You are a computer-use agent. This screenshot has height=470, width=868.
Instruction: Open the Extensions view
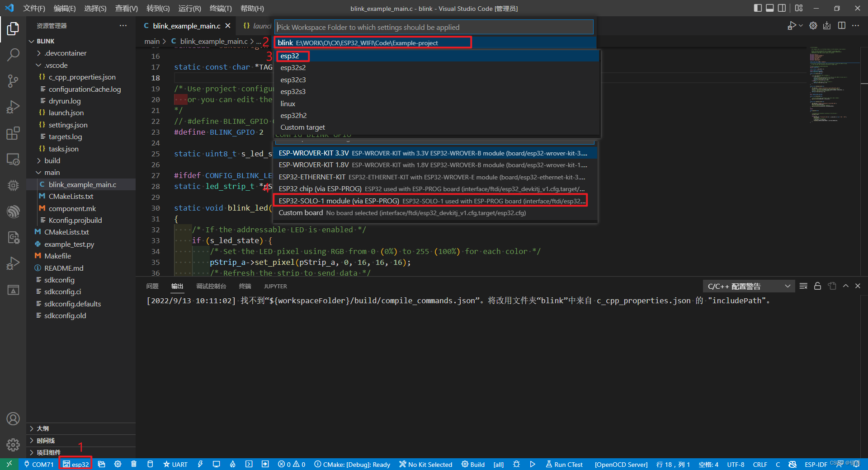pos(13,133)
